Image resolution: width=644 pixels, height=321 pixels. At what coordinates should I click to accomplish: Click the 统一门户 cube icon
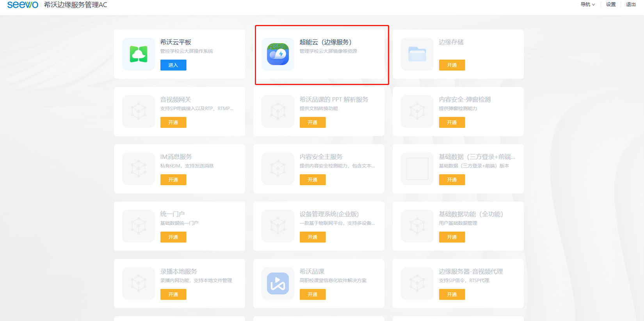[x=139, y=226]
